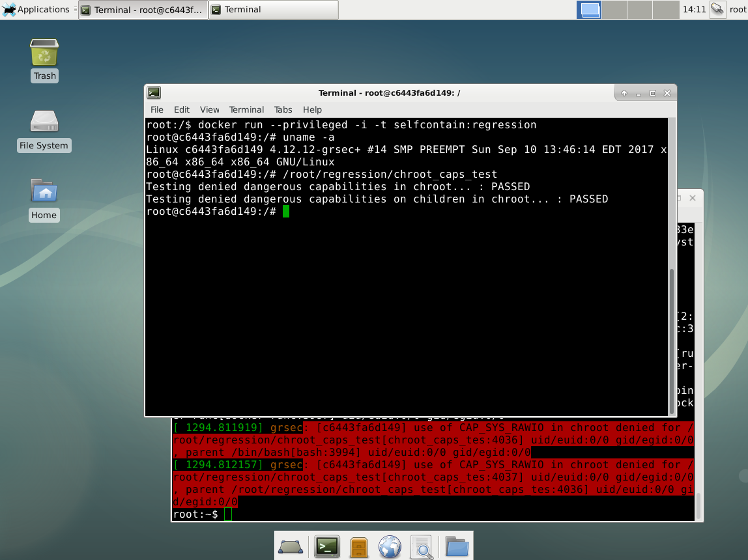This screenshot has height=560, width=748.
Task: Click the 'Linux c6443fa6d149 4.12.12-grsec+' output line
Action: (x=406, y=156)
